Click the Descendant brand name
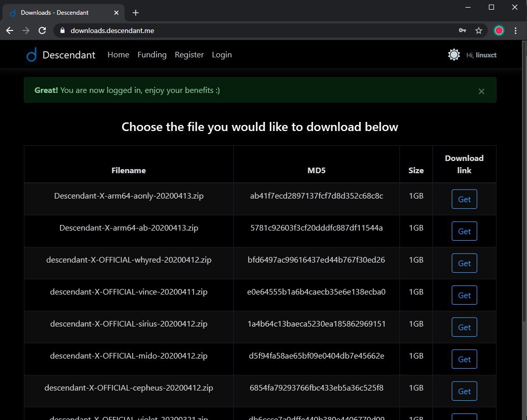527x420 pixels. [69, 55]
